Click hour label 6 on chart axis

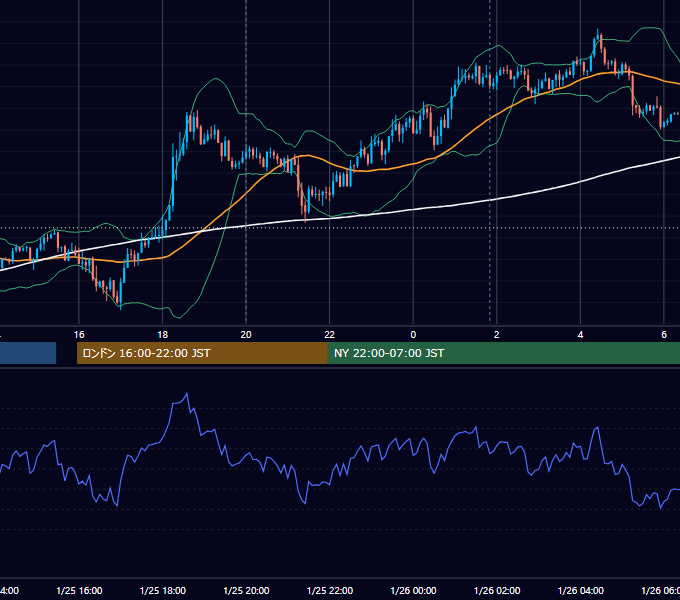tap(664, 335)
